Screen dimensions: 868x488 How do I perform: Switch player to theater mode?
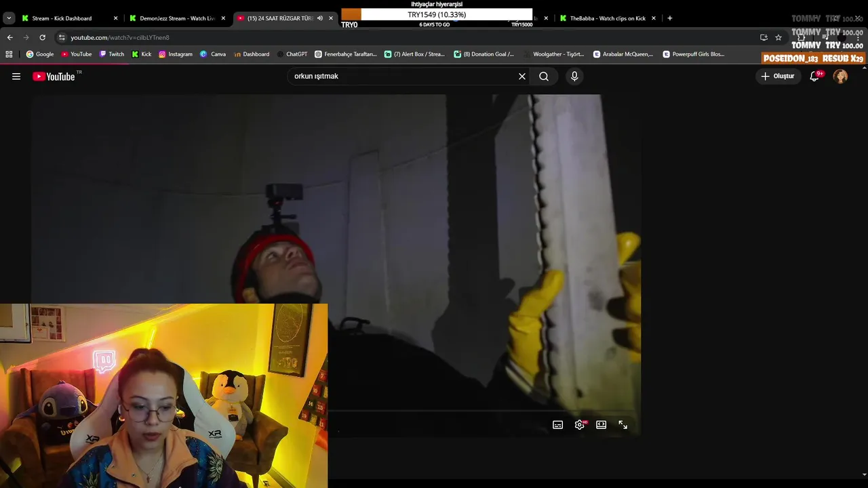[601, 425]
